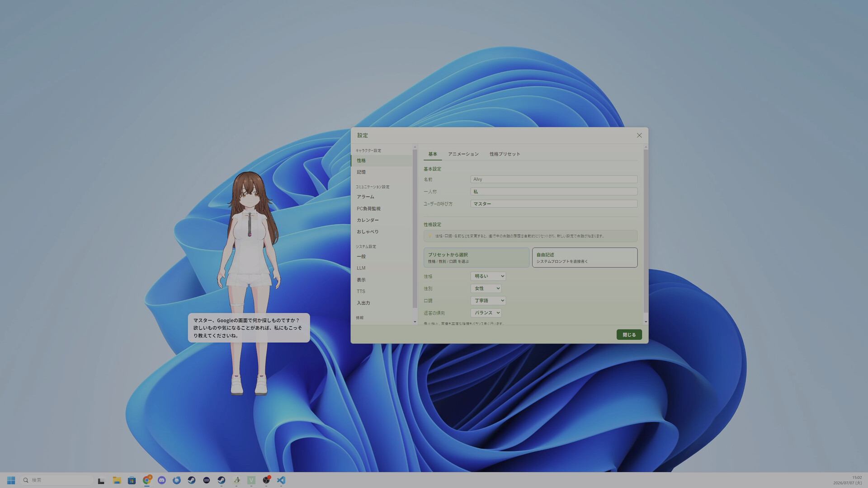Click the 返答の傾向 field label

(x=434, y=313)
